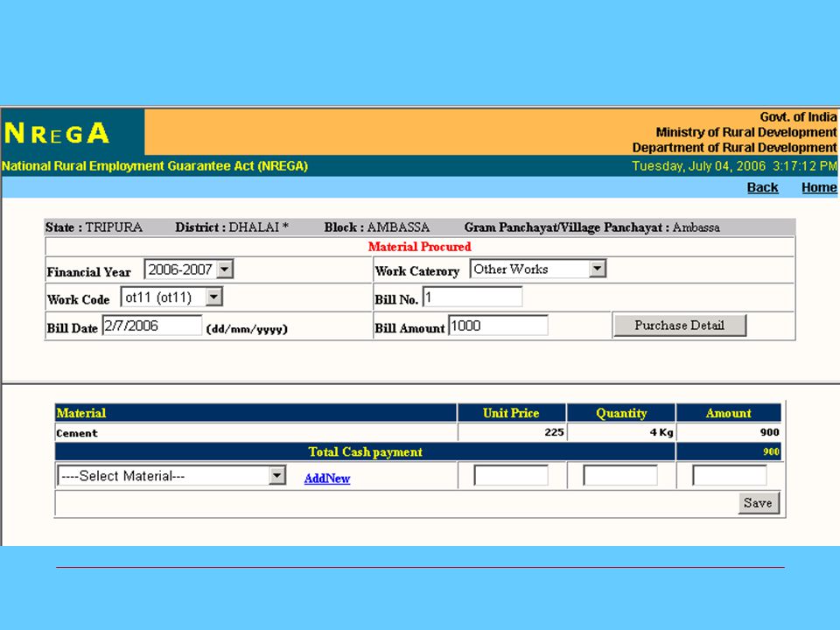Screen dimensions: 840x630
Task: Click the Ministry of Rural Development text
Action: click(745, 132)
